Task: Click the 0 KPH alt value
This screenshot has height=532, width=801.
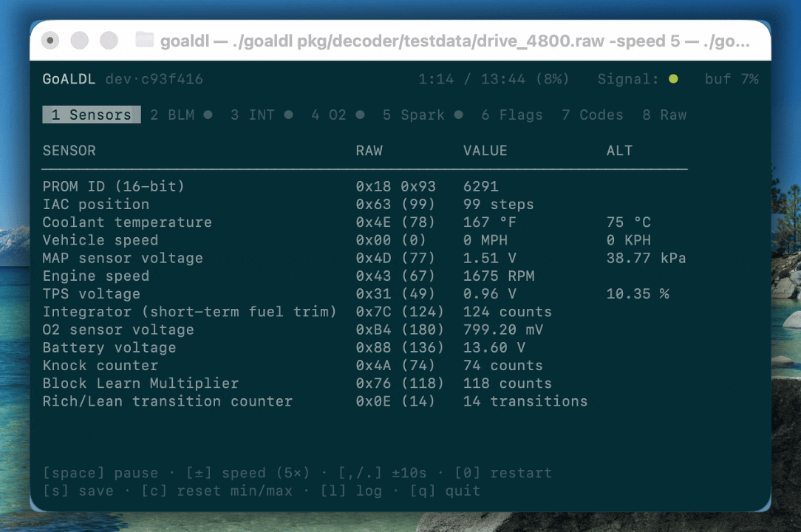Action: 628,239
